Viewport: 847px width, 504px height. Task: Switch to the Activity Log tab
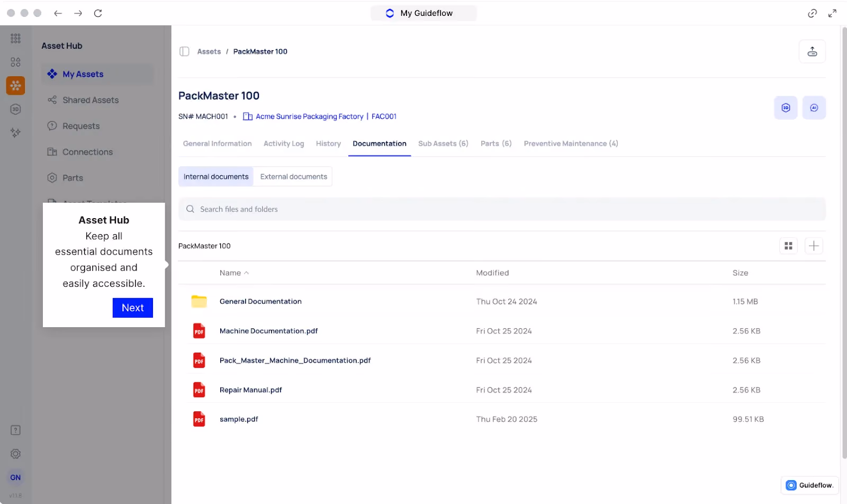tap(284, 143)
